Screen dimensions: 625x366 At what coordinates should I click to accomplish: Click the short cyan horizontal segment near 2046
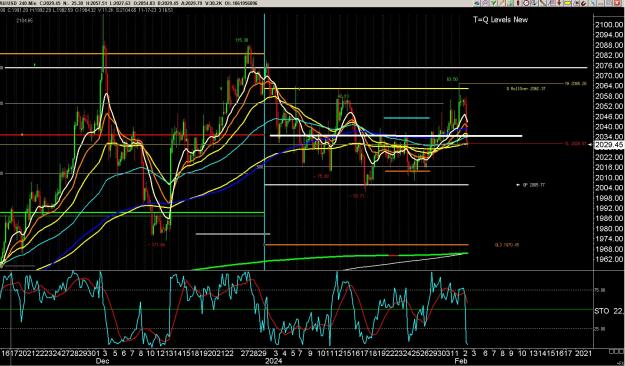407,118
